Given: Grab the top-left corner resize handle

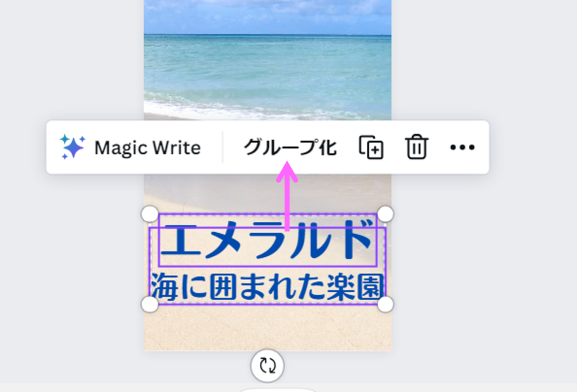Looking at the screenshot, I should (x=149, y=214).
